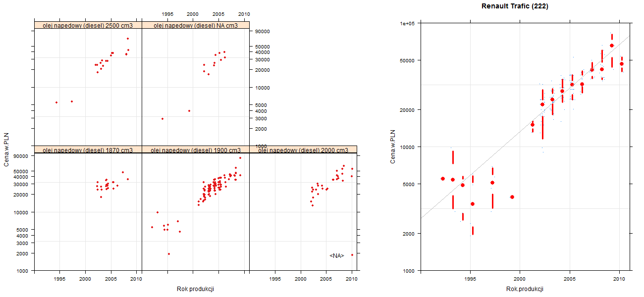This screenshot has width=644, height=297.
Task: Click the "olej napedowy (diesel) 2000 cm3" strip label
Action: click(x=303, y=150)
